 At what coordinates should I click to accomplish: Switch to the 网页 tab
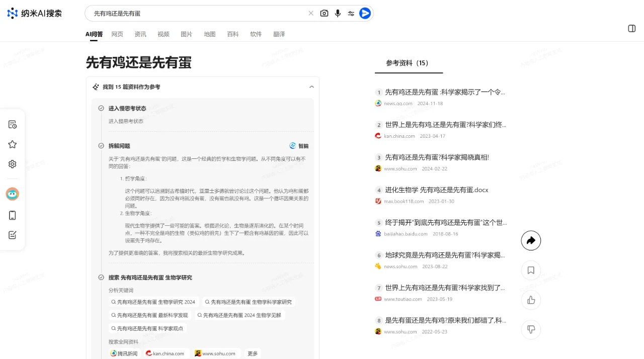(117, 34)
